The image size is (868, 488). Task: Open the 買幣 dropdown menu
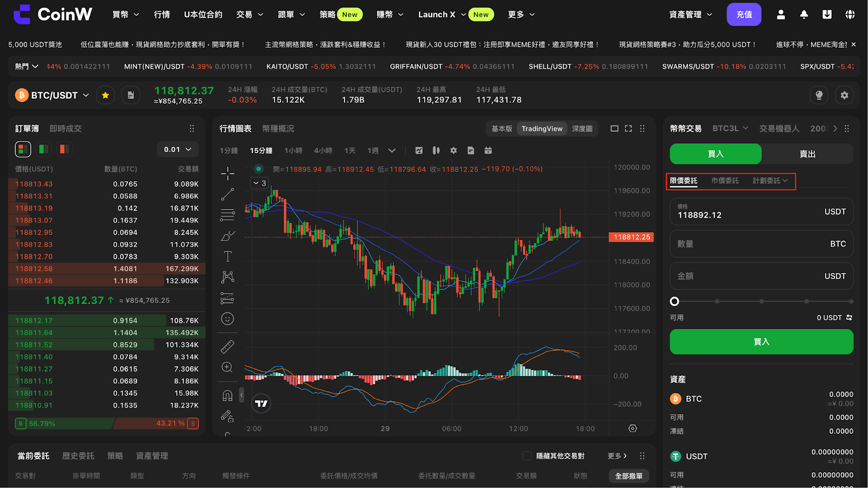[126, 15]
